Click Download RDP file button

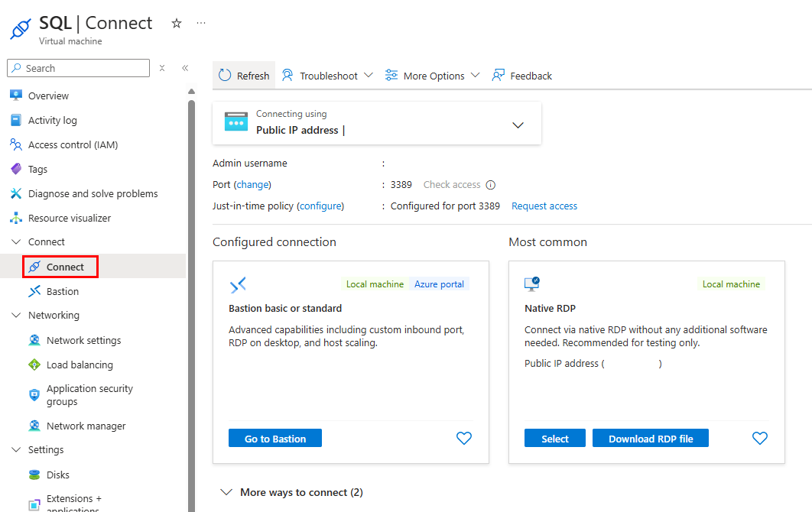click(651, 438)
